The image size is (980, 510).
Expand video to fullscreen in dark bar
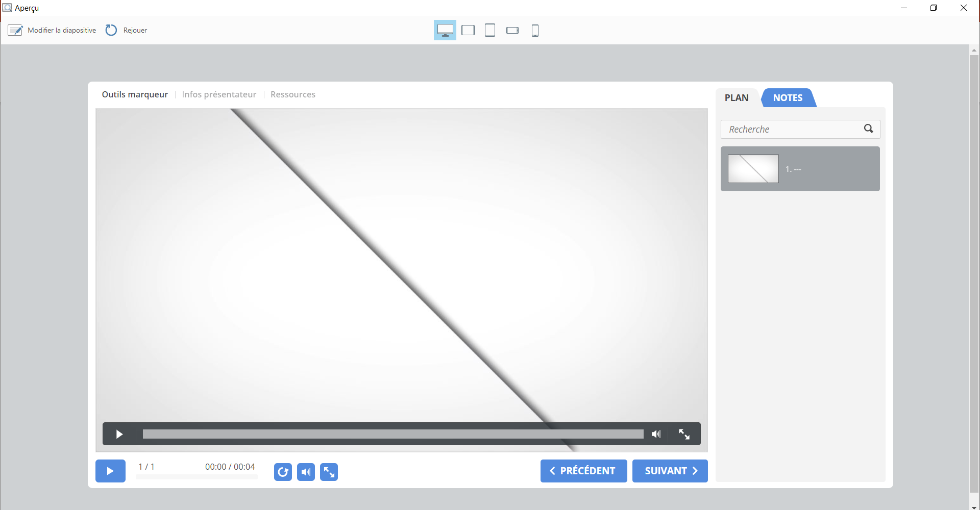684,434
